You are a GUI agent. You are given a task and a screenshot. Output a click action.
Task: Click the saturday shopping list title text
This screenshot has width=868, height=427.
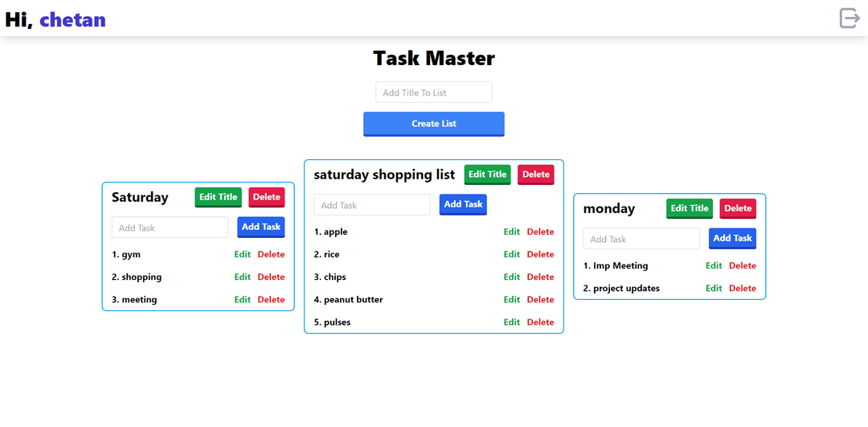tap(384, 174)
